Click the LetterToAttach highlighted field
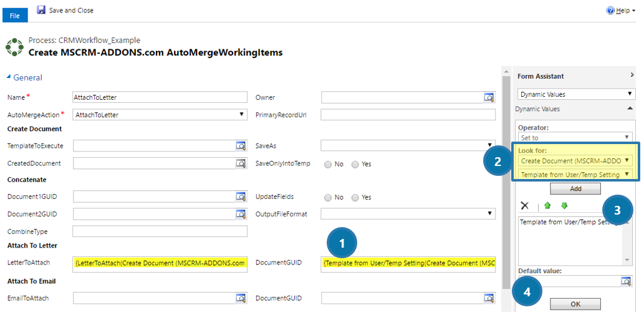 pyautogui.click(x=160, y=263)
